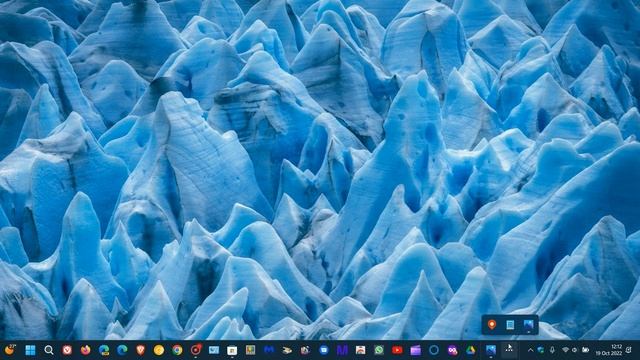640x360 pixels.
Task: Click the taskbar overflow dots button
Action: pyautogui.click(x=509, y=349)
